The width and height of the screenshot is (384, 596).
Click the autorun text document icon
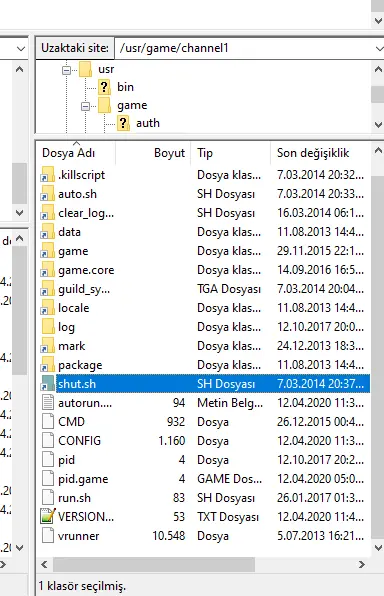[x=48, y=403]
